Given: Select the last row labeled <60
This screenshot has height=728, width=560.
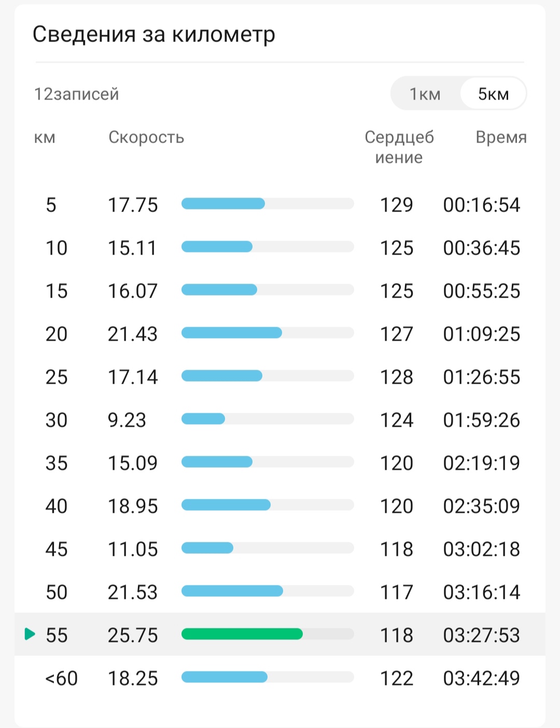Looking at the screenshot, I should 280,678.
